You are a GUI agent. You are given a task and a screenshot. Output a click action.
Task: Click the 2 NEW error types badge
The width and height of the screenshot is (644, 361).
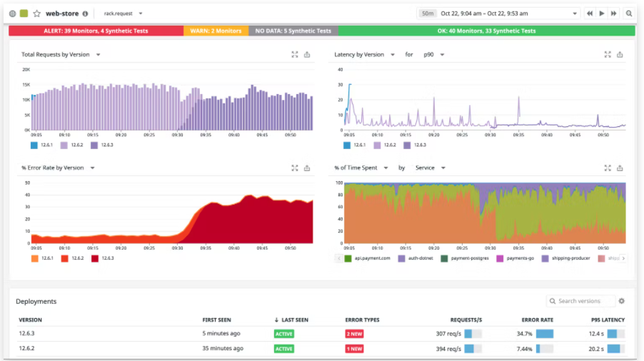pyautogui.click(x=354, y=334)
